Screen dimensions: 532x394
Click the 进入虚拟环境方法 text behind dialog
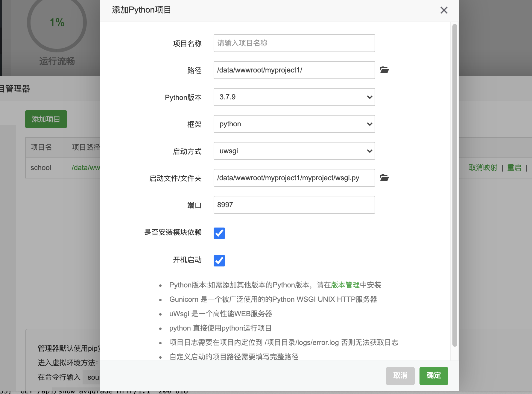(x=68, y=363)
